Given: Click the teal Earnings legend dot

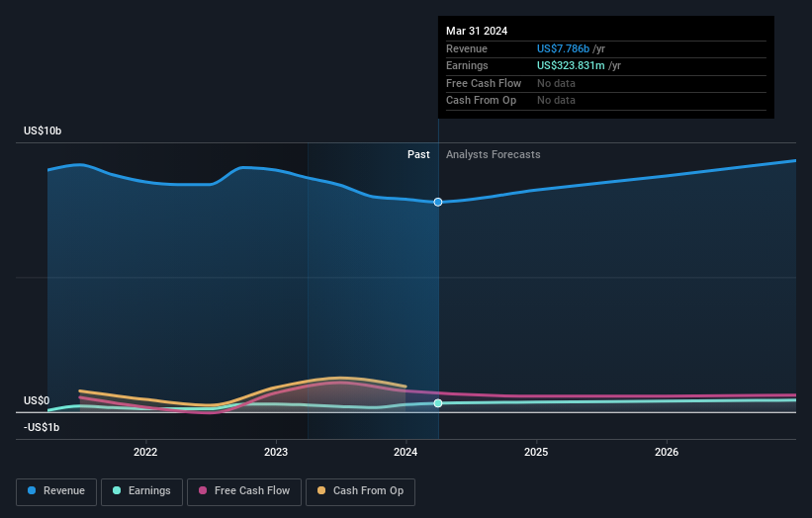Looking at the screenshot, I should 117,490.
